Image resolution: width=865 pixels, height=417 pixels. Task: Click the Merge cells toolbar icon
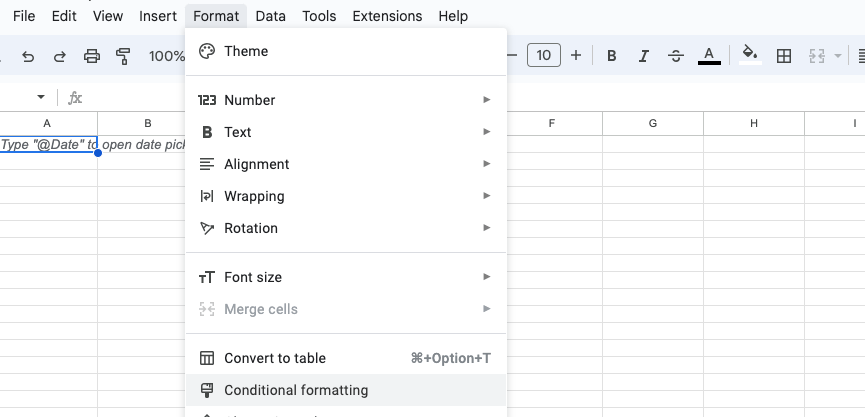[x=816, y=55]
